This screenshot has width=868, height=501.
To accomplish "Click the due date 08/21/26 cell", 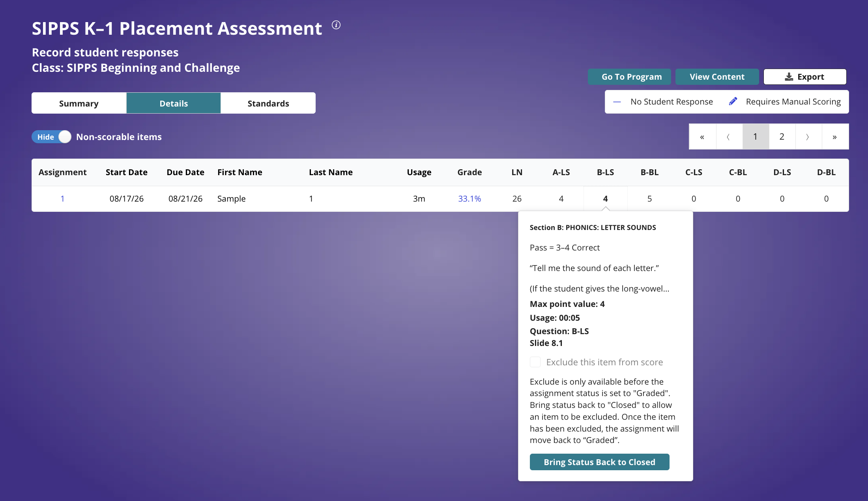I will 185,199.
